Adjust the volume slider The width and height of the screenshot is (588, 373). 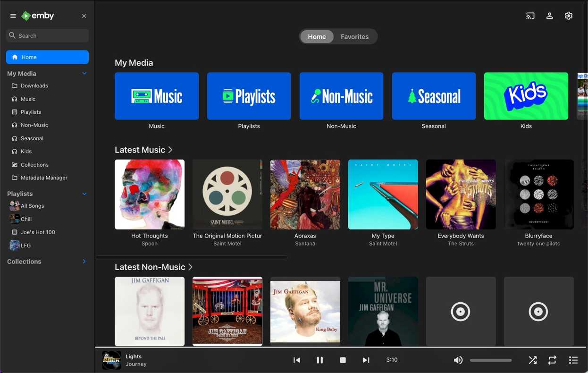(491, 360)
